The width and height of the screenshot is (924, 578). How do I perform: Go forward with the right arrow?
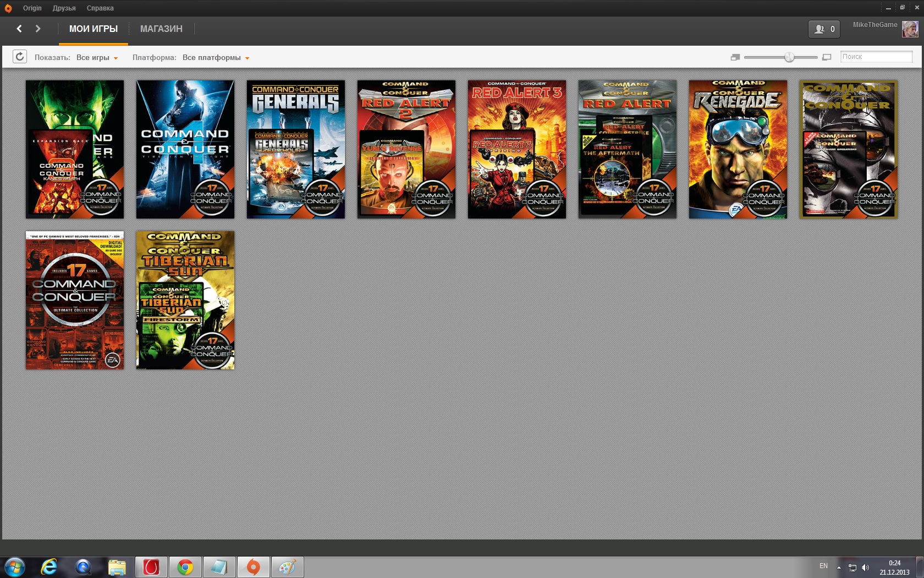pyautogui.click(x=38, y=29)
